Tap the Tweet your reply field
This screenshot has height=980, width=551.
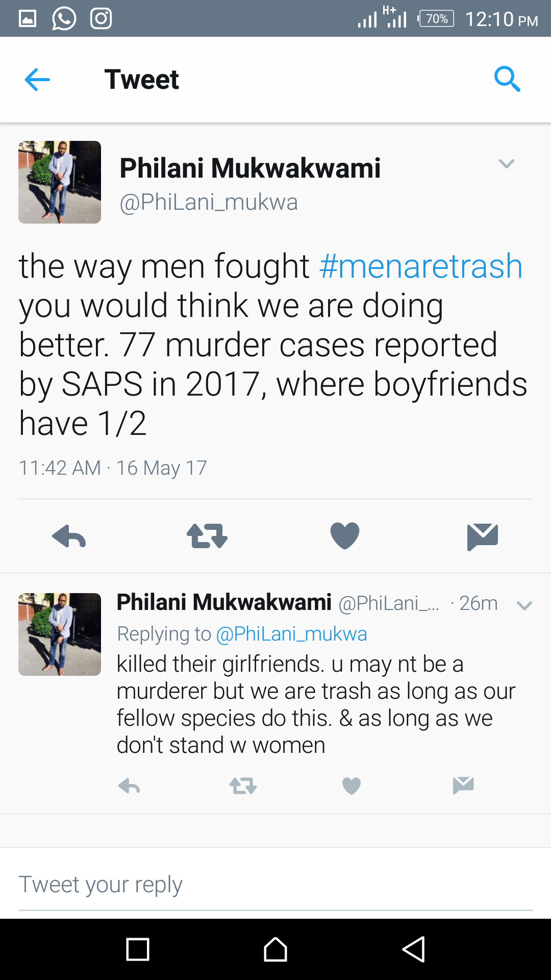coord(275,885)
